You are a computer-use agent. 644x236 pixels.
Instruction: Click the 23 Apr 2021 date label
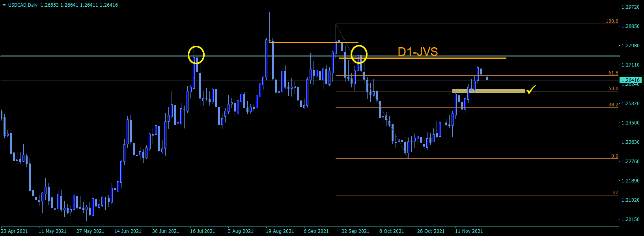point(15,231)
